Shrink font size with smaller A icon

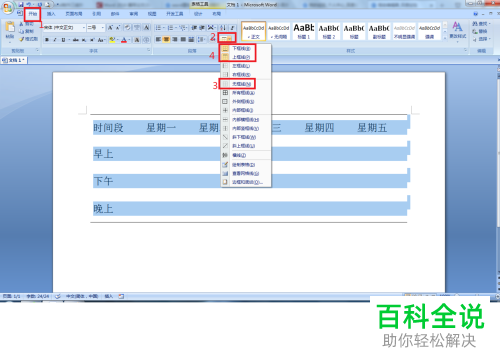click(x=118, y=28)
